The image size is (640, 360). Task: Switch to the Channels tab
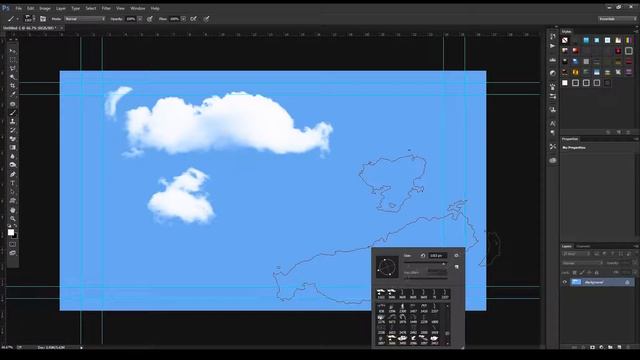click(x=583, y=246)
